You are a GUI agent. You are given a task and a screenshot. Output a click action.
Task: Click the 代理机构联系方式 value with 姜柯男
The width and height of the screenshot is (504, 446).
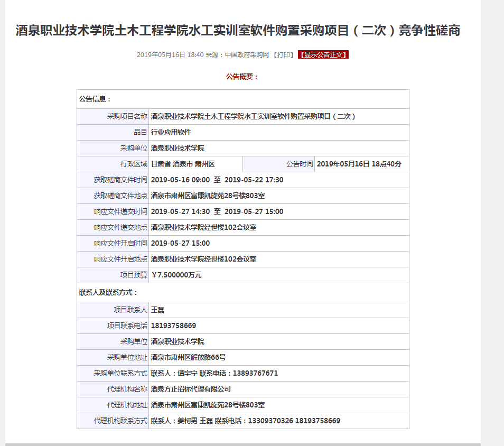pyautogui.click(x=245, y=421)
